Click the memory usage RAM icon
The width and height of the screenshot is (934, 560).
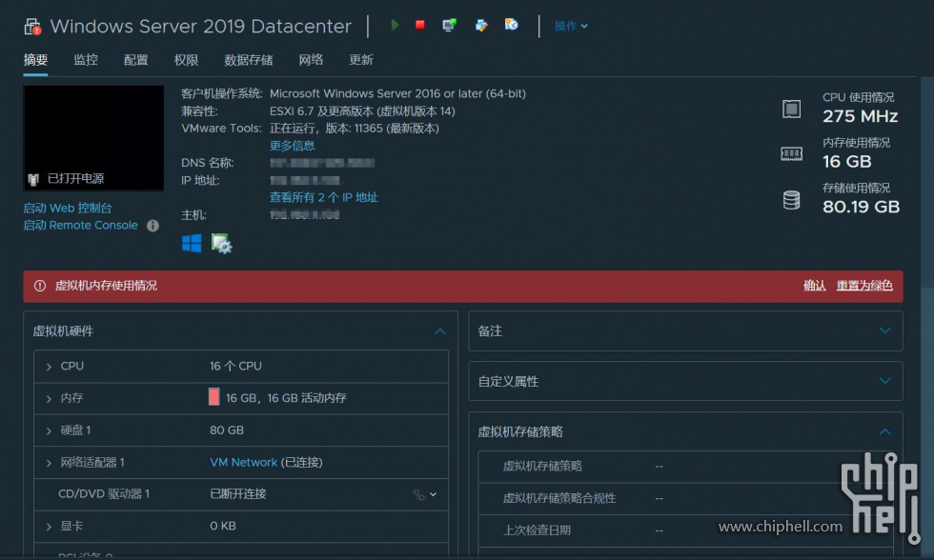791,154
